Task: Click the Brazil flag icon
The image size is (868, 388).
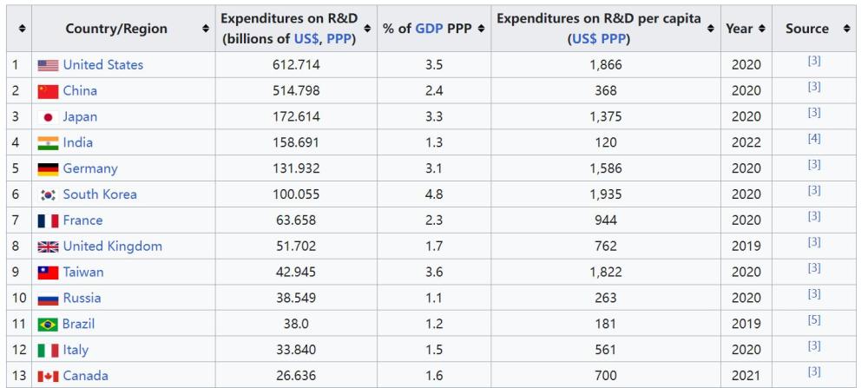Action: [x=48, y=325]
